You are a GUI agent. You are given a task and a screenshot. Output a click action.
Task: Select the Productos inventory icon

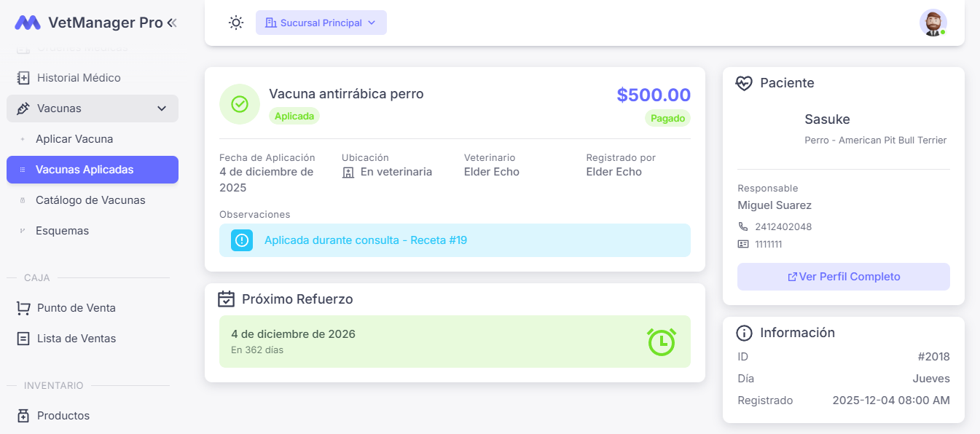tap(22, 415)
